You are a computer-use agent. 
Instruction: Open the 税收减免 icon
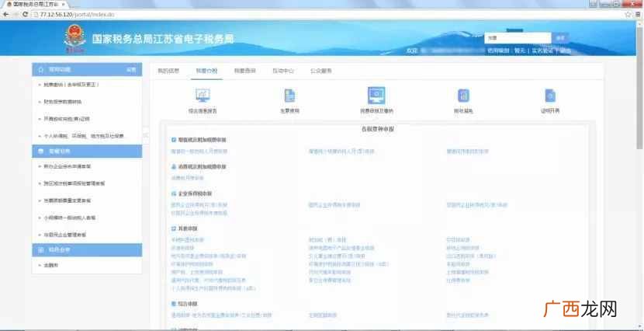coord(463,96)
